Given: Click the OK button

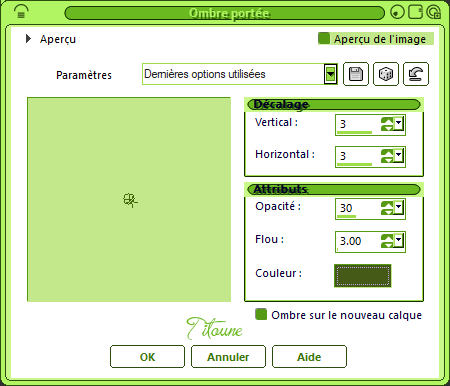Looking at the screenshot, I should coord(147,357).
